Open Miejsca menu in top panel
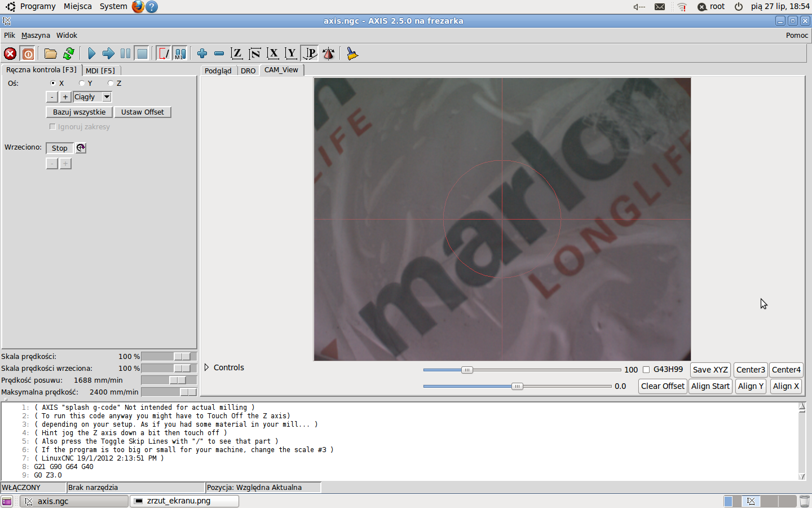The image size is (812, 508). (x=78, y=6)
